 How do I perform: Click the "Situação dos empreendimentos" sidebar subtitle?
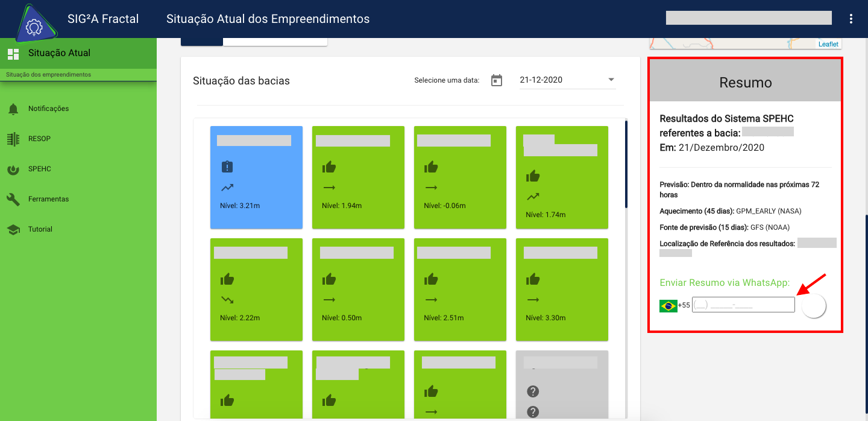48,75
